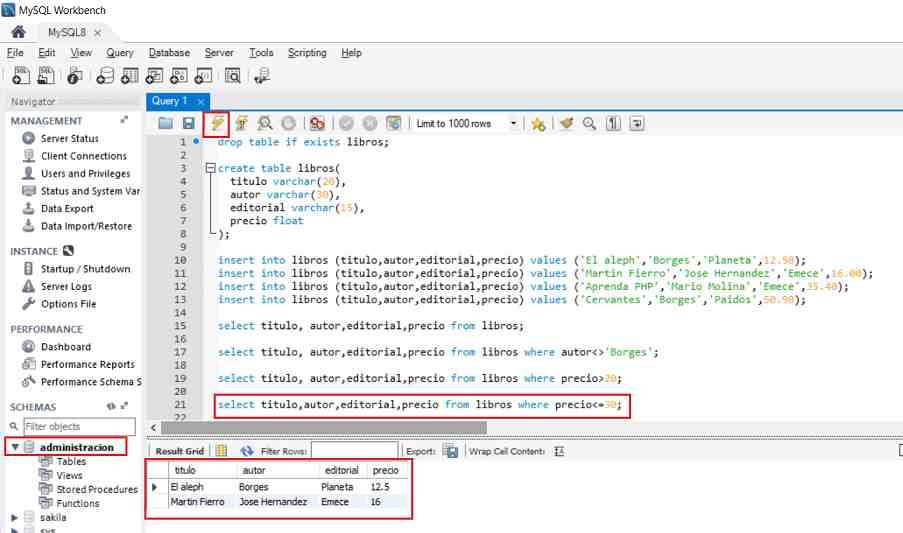Open a SQL script file via folder icon
903x533 pixels.
pyautogui.click(x=166, y=123)
